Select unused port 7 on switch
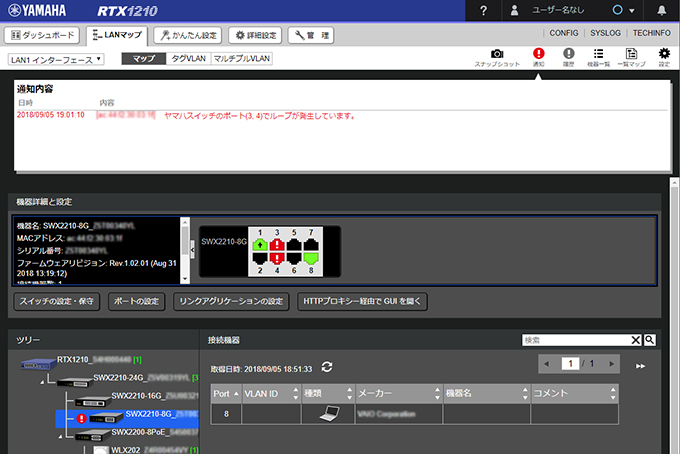The width and height of the screenshot is (680, 454). coord(311,245)
